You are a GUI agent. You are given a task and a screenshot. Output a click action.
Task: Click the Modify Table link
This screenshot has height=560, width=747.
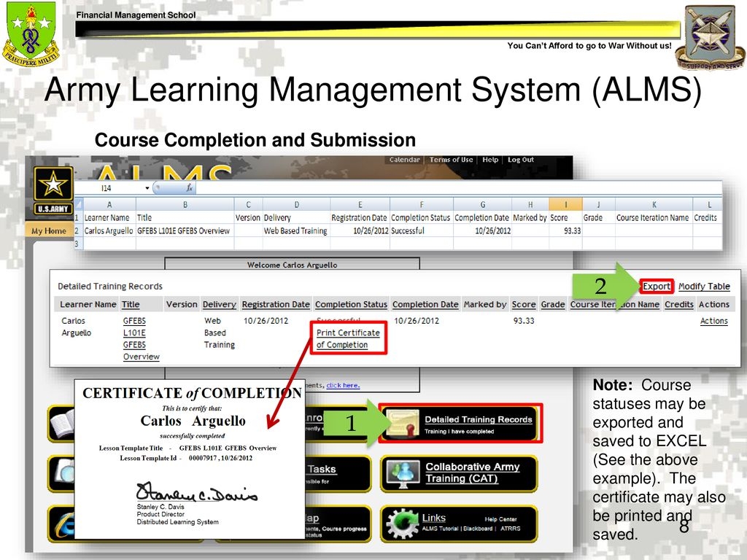(x=704, y=286)
